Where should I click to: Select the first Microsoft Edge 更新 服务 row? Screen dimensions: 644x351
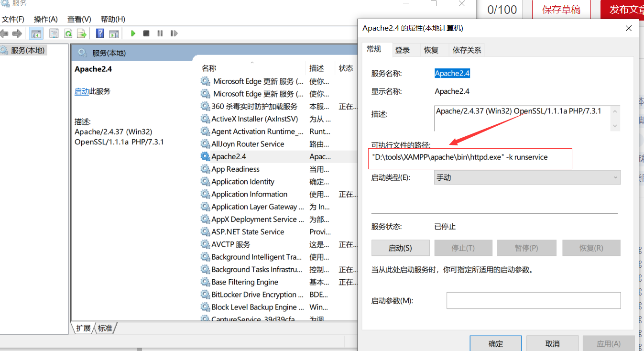coord(278,81)
